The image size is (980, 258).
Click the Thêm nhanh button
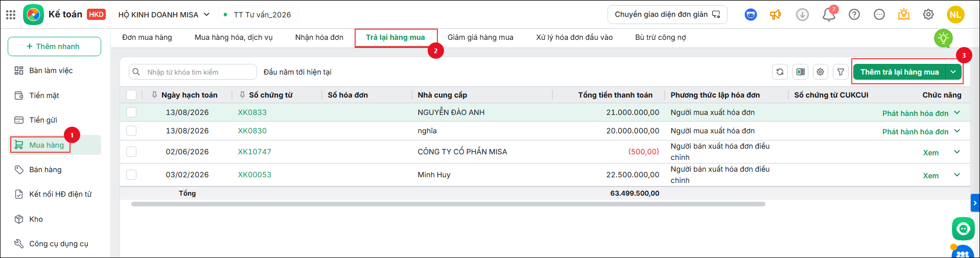point(54,46)
